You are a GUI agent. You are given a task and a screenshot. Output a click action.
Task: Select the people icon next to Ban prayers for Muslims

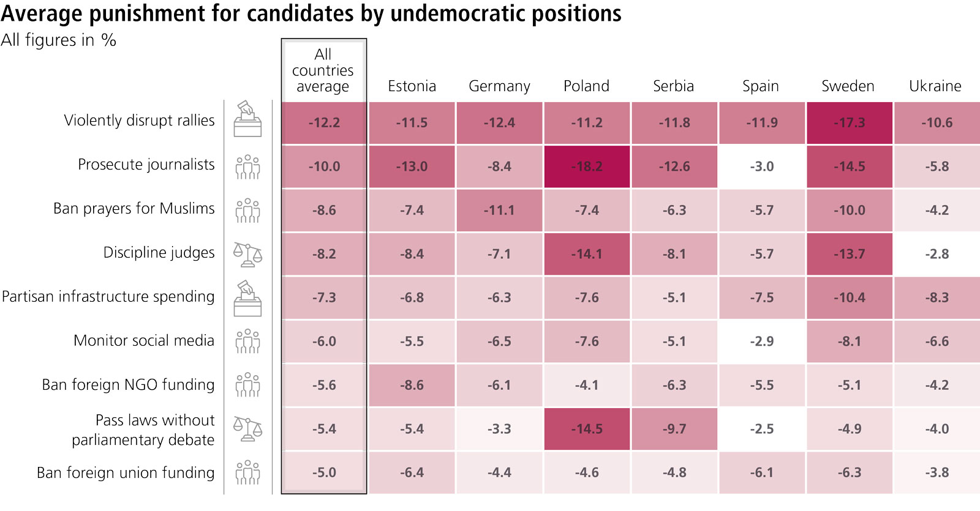click(247, 210)
